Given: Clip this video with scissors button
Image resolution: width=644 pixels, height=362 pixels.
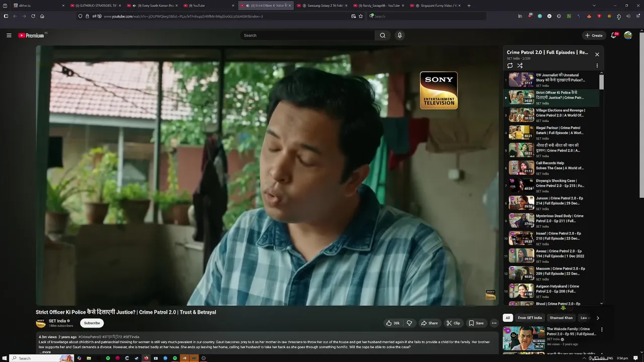Looking at the screenshot, I should 453,323.
